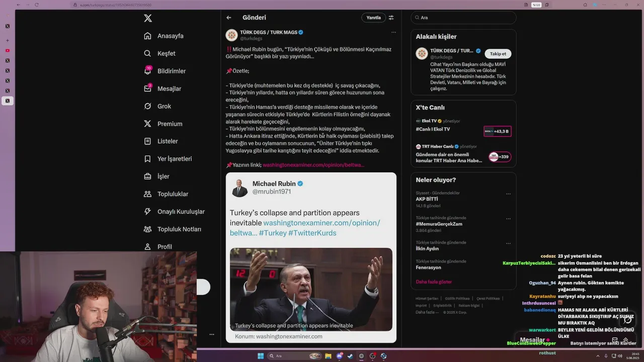Open the İlkin Aydın trend

pos(427,249)
